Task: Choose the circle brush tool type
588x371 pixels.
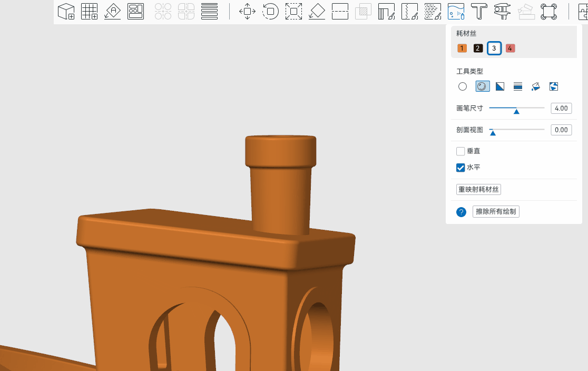Action: (463, 86)
